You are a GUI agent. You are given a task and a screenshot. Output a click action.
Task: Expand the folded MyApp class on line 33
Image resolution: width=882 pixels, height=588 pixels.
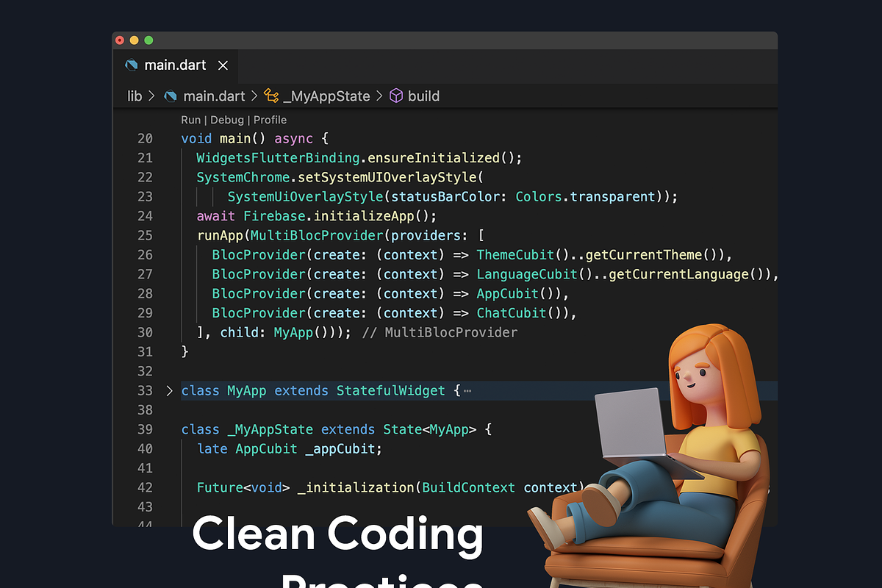[169, 390]
